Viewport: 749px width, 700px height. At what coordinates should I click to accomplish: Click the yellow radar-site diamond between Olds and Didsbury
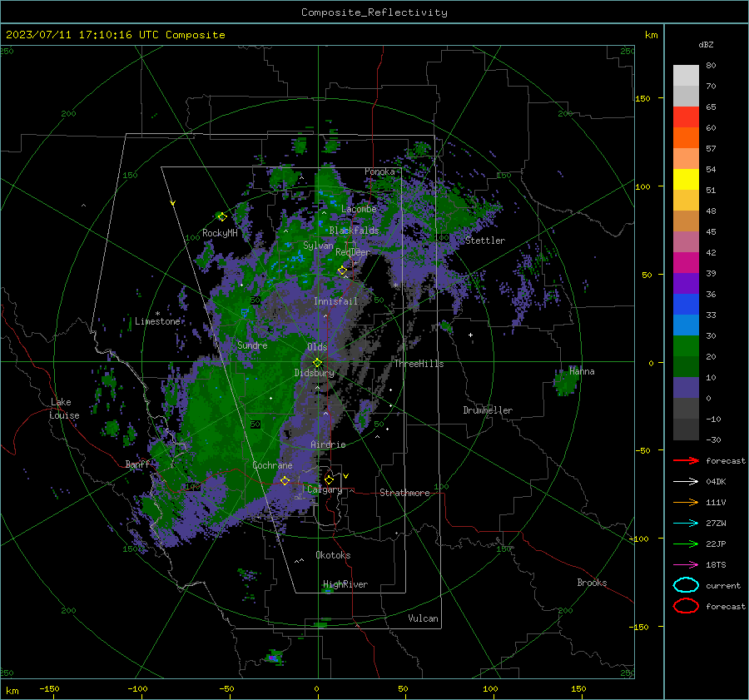click(318, 363)
